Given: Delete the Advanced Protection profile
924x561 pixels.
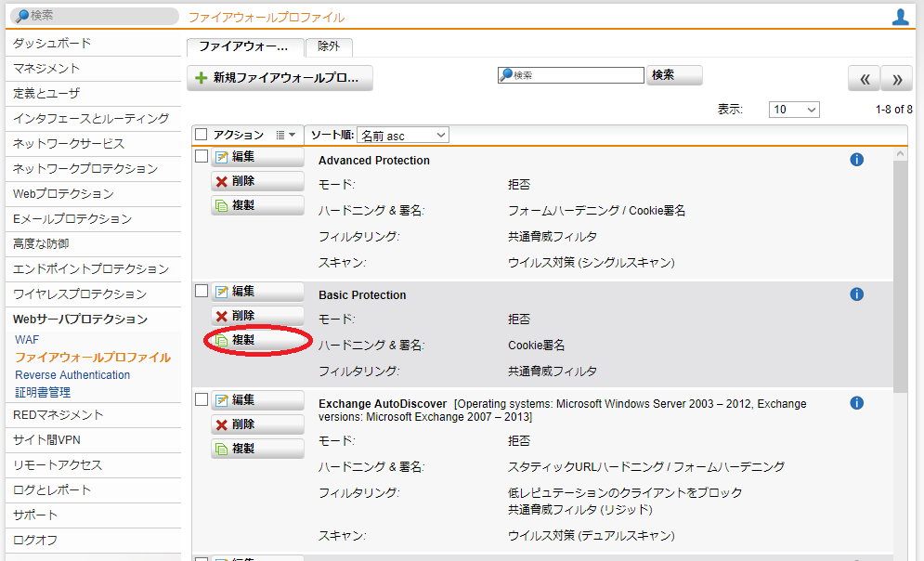Looking at the screenshot, I should click(257, 181).
